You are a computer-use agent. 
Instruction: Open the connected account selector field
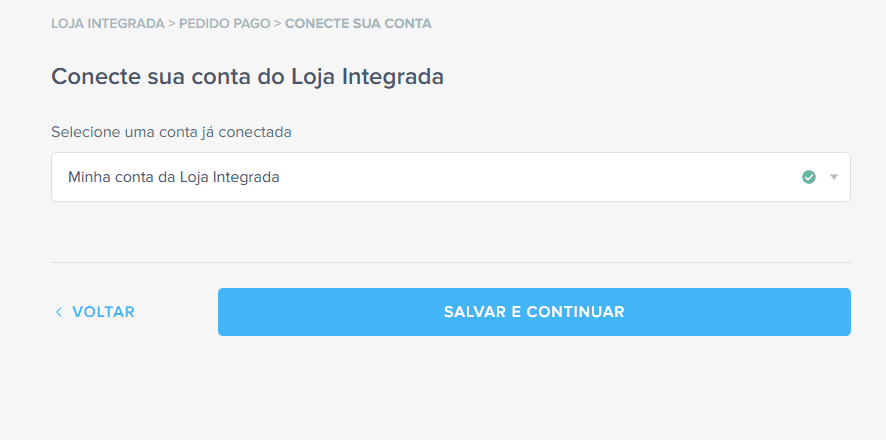[x=450, y=177]
